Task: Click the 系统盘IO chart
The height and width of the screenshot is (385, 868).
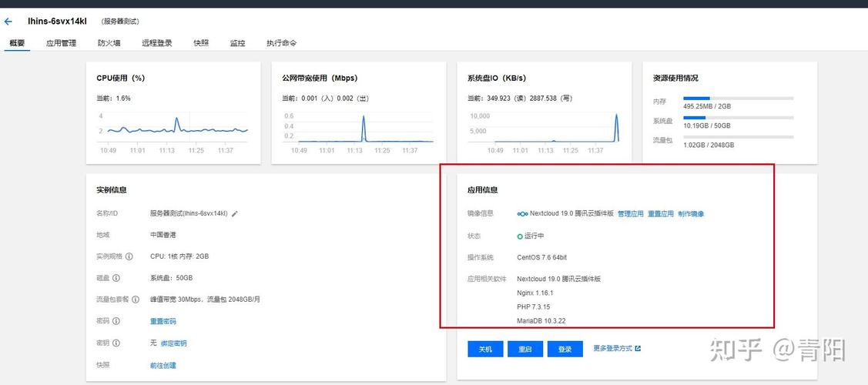Action: pyautogui.click(x=543, y=132)
